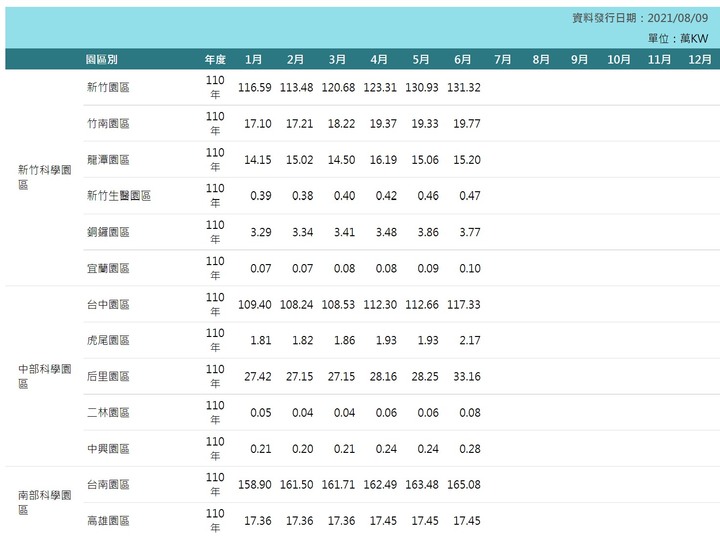Click the 新竹園區 row name
This screenshot has width=720, height=537.
108,87
